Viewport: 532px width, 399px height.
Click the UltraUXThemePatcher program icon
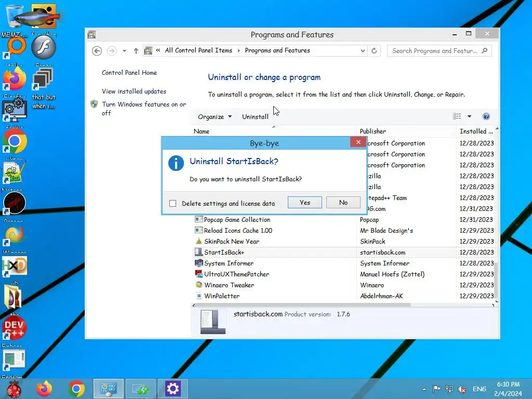pos(199,274)
